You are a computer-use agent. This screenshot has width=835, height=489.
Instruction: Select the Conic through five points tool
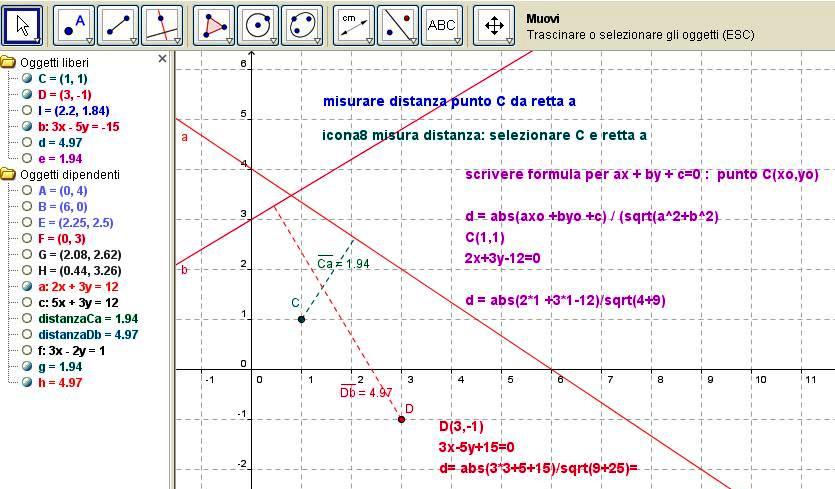pyautogui.click(x=302, y=25)
